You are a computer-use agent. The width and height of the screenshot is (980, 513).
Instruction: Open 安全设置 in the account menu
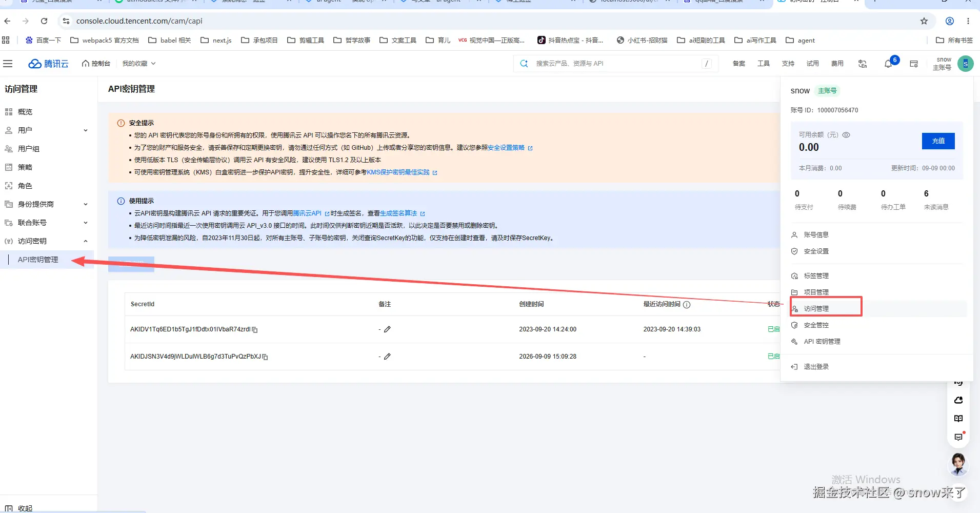(x=816, y=251)
